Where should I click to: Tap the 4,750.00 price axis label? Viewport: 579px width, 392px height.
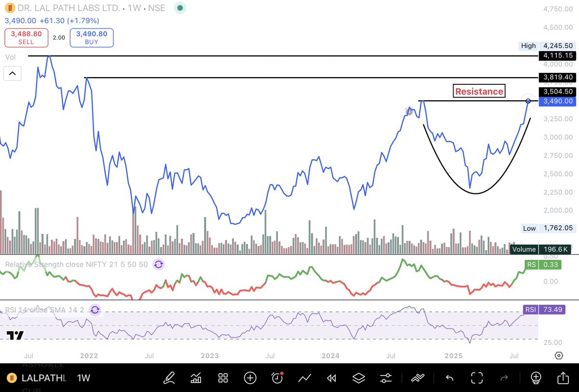coord(558,9)
